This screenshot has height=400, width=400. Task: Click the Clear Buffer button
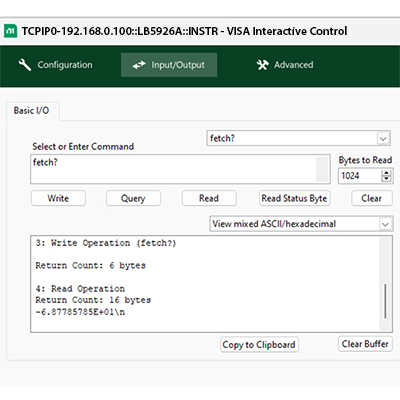[365, 344]
